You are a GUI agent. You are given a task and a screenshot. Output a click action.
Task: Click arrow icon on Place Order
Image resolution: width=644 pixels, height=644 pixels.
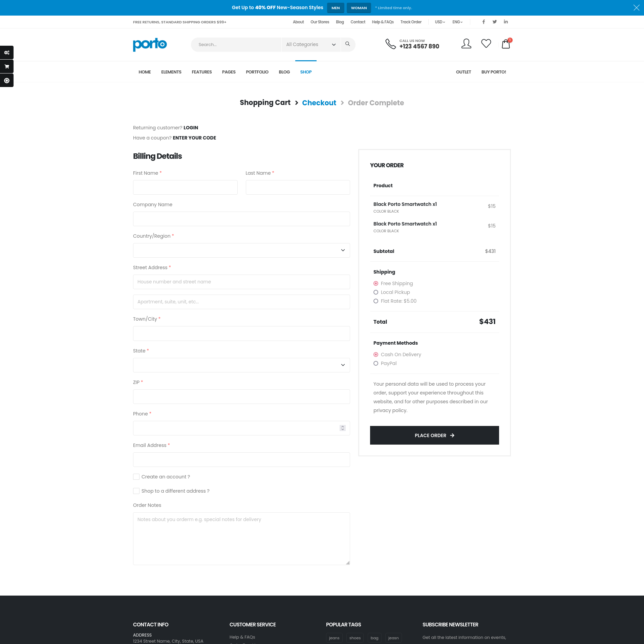452,435
